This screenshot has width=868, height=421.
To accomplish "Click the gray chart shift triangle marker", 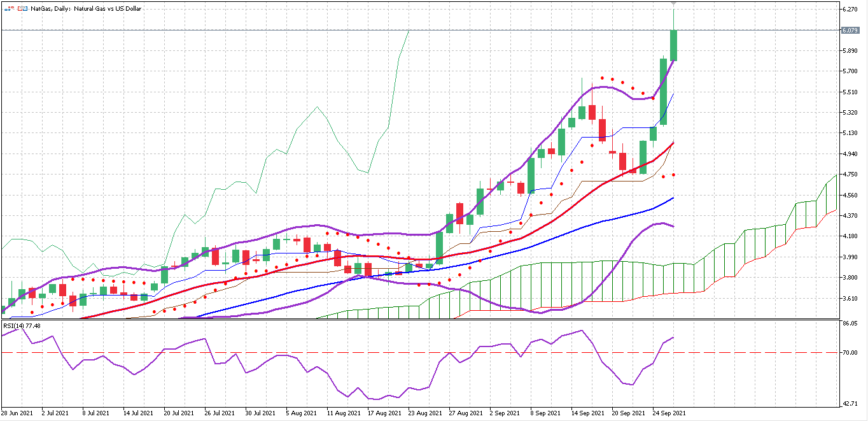I will point(673,4).
